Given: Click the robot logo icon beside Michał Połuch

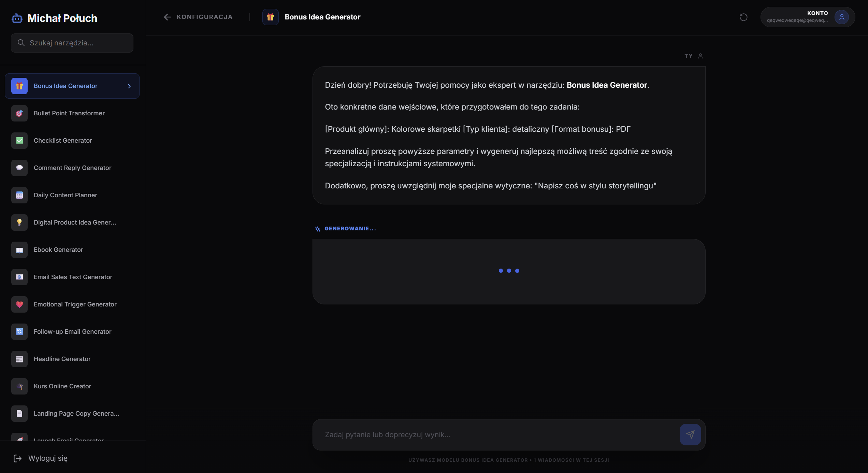Looking at the screenshot, I should coord(17,18).
